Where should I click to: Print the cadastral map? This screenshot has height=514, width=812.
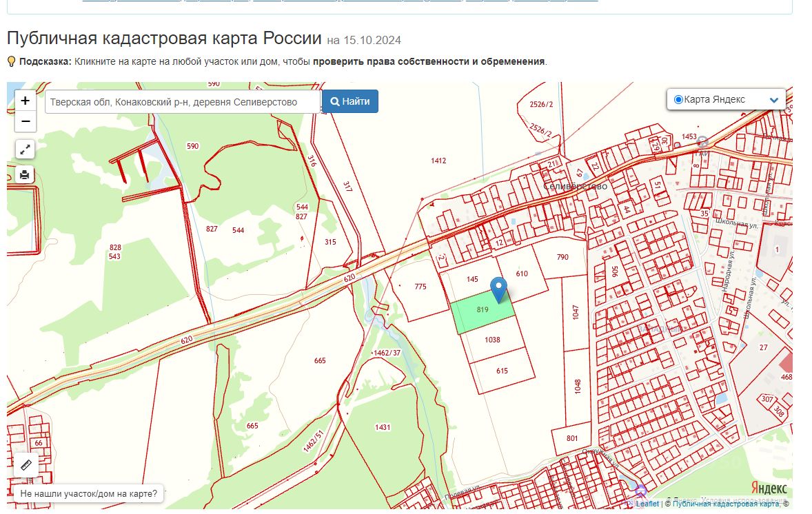(25, 175)
